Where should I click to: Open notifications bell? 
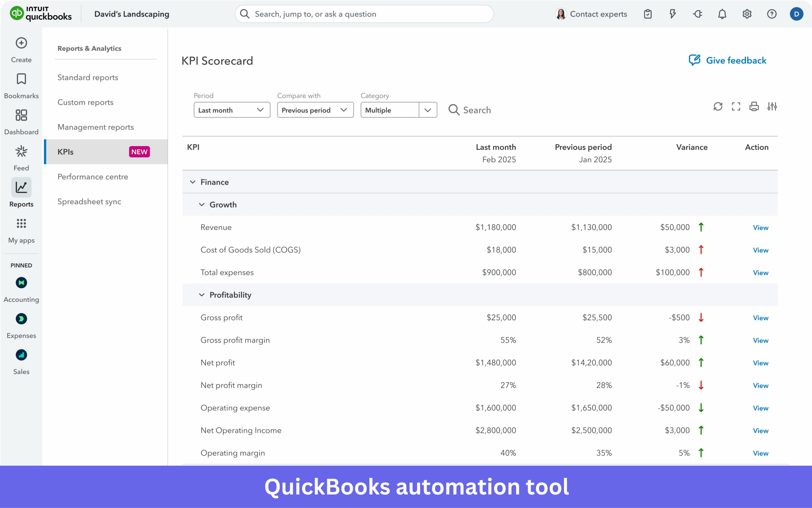click(x=722, y=14)
